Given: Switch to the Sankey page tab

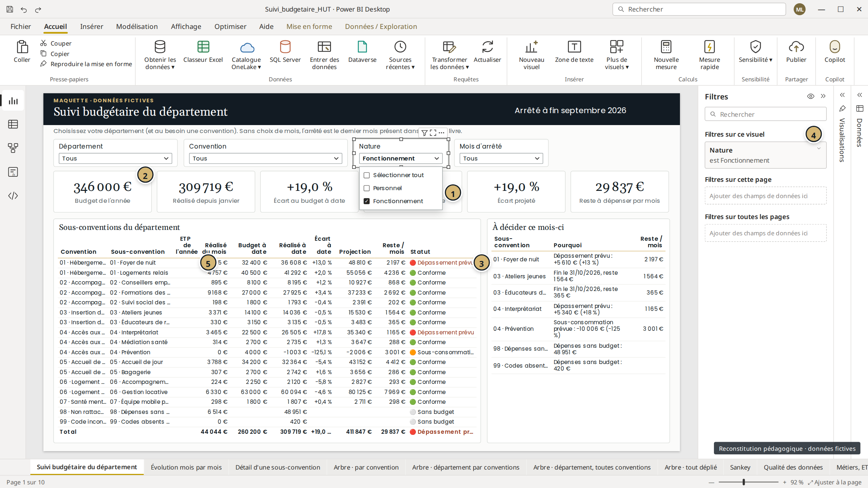Looking at the screenshot, I should coord(740,467).
